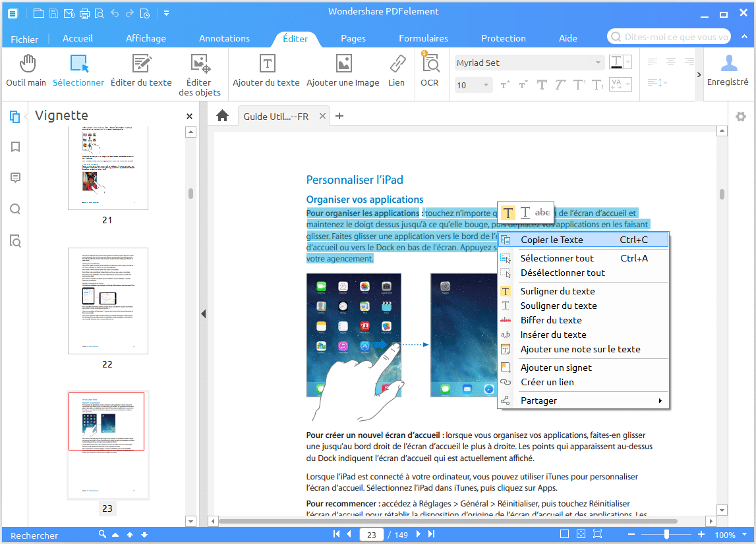Go to home tab icon

[222, 116]
